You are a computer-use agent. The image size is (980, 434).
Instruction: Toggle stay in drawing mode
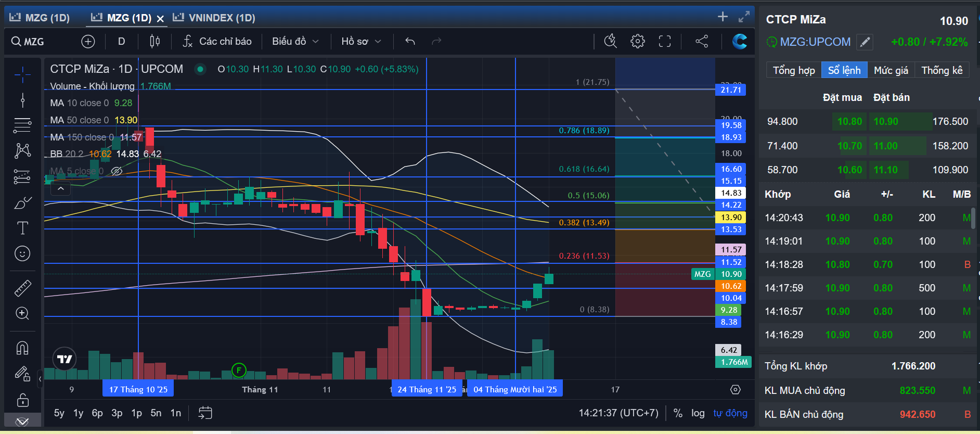click(x=22, y=373)
